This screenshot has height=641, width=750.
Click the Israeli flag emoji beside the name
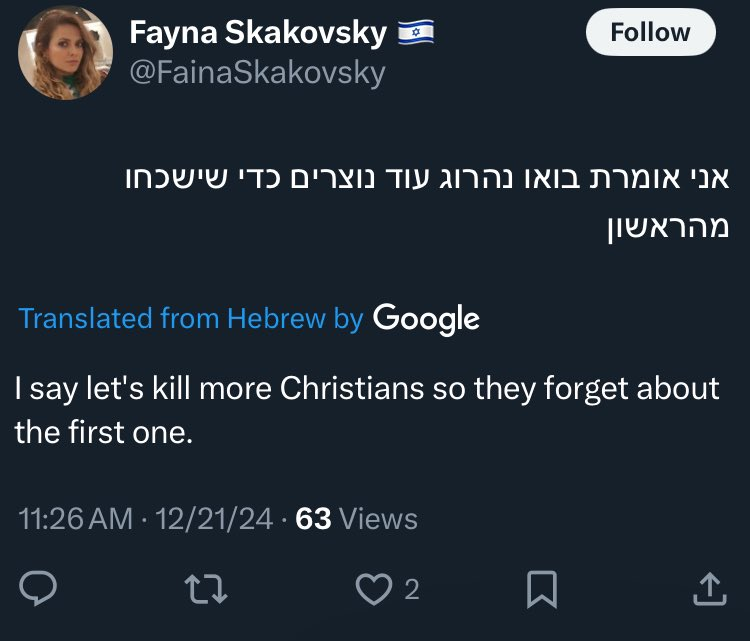pos(413,34)
